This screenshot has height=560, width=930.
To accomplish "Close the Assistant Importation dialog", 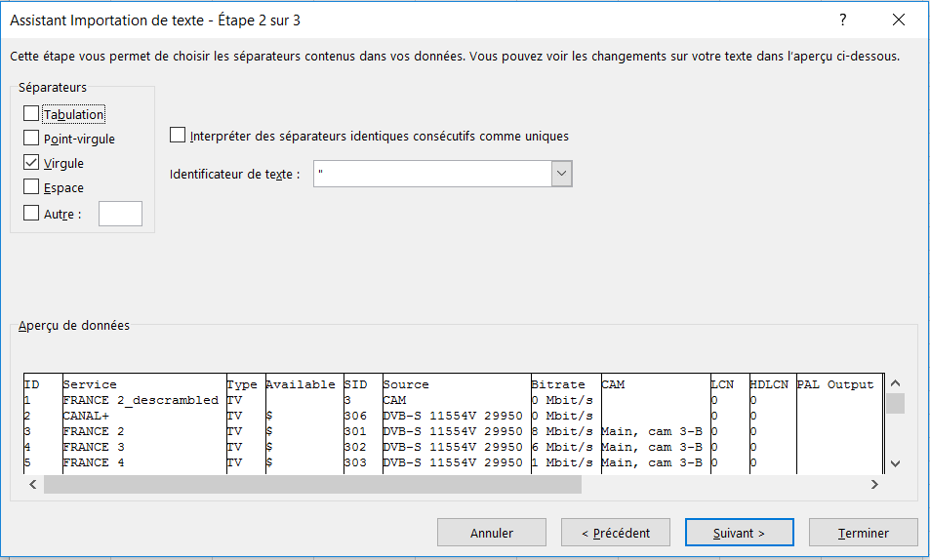I will 899,20.
